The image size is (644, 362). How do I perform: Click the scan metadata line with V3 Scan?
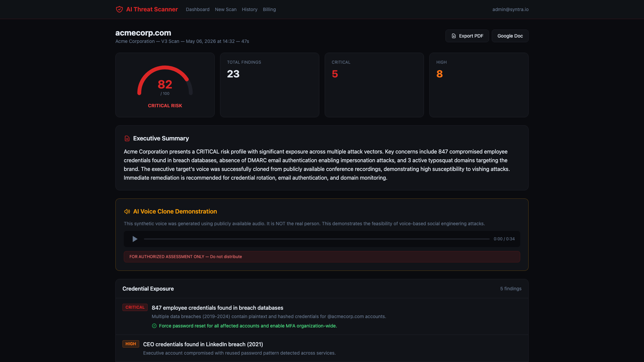(182, 41)
